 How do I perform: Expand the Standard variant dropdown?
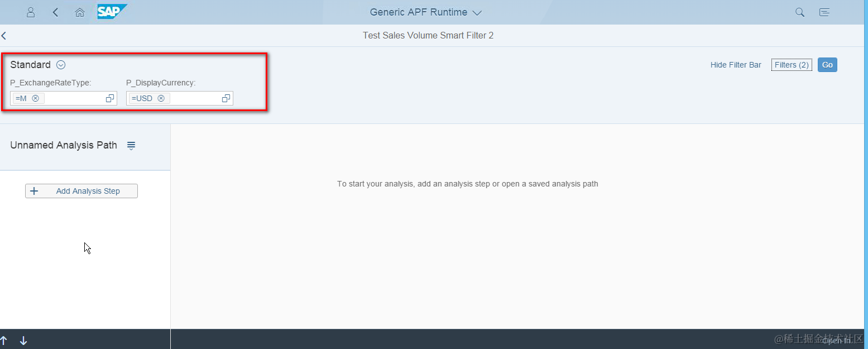click(61, 65)
